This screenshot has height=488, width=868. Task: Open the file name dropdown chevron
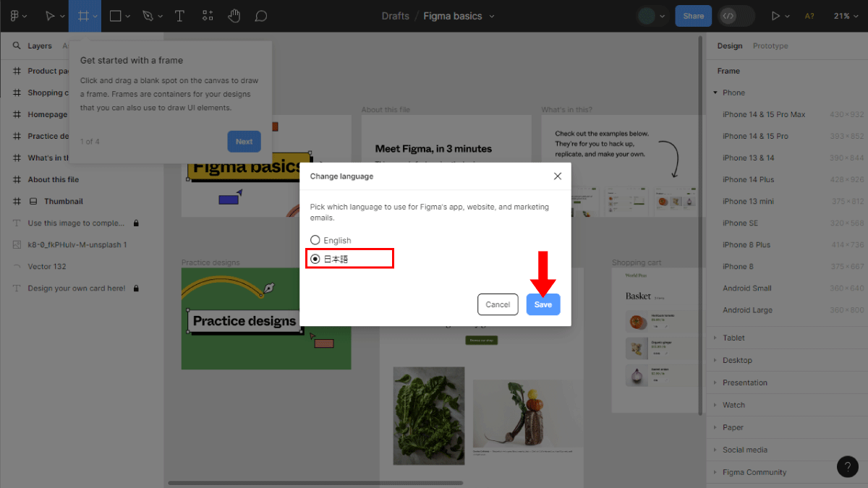(x=492, y=16)
